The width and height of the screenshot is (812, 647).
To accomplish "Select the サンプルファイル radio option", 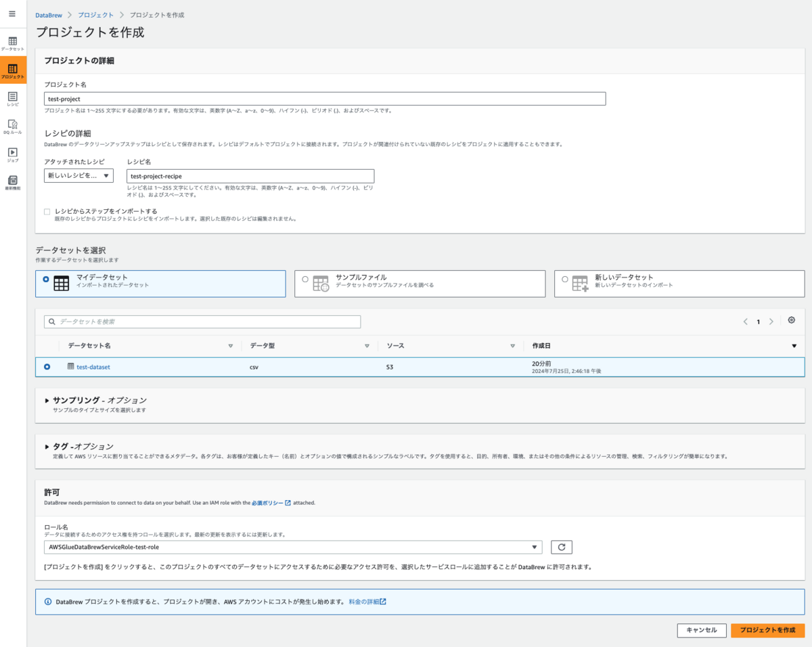I will 305,278.
